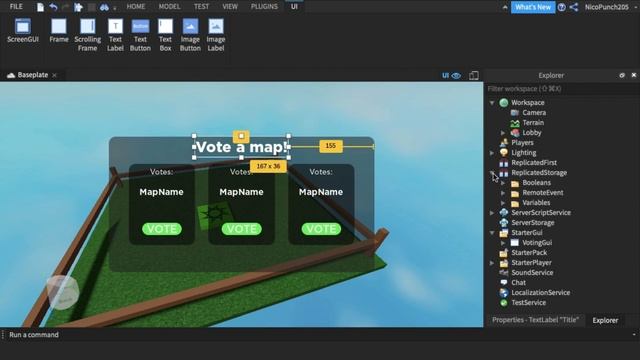Viewport: 640px width, 360px height.
Task: Click the VOTE button under the third MapName
Action: (x=321, y=229)
